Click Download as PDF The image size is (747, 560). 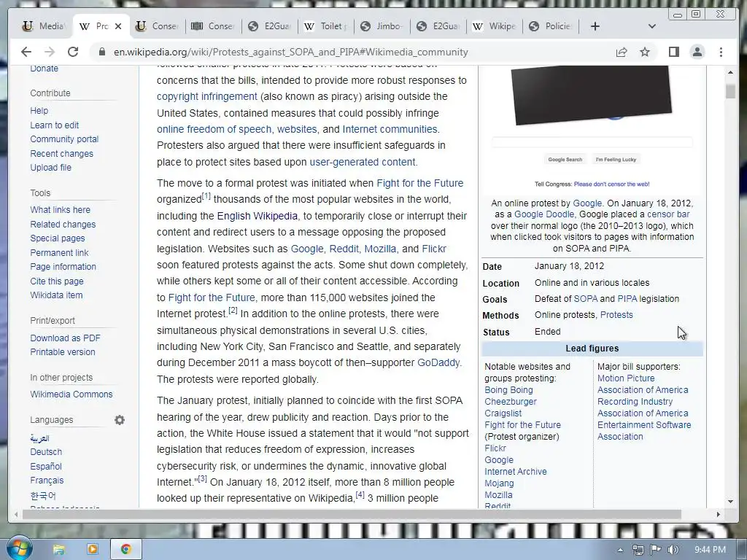click(x=65, y=338)
